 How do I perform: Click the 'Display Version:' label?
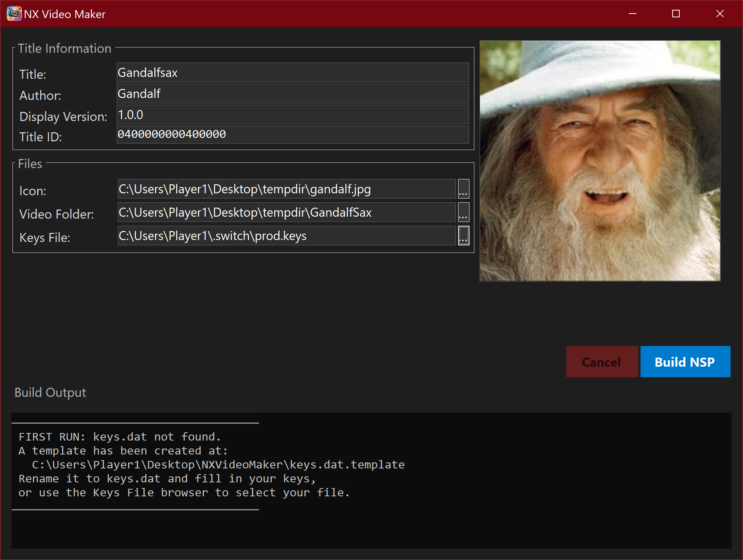63,116
